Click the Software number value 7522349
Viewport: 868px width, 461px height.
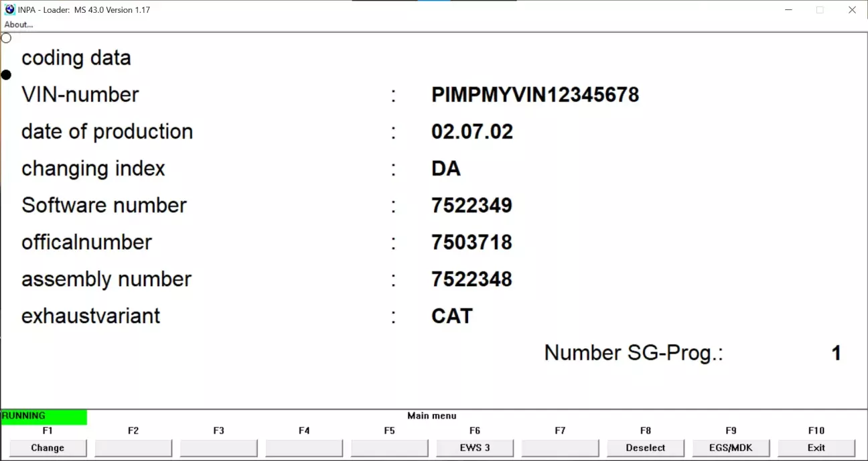[x=472, y=206]
